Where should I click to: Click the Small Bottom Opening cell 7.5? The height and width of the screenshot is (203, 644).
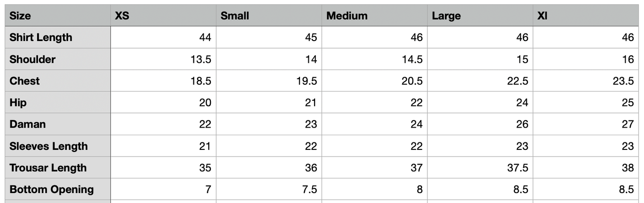pyautogui.click(x=269, y=189)
